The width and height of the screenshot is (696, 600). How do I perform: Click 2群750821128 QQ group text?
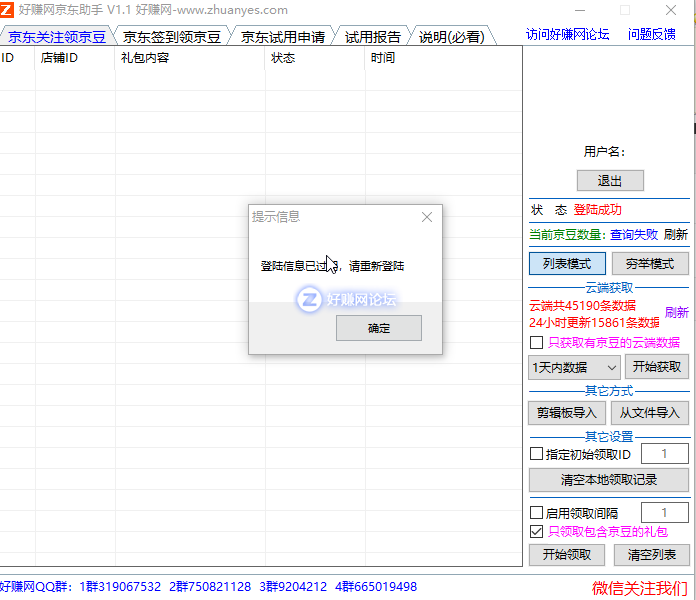coord(210,587)
